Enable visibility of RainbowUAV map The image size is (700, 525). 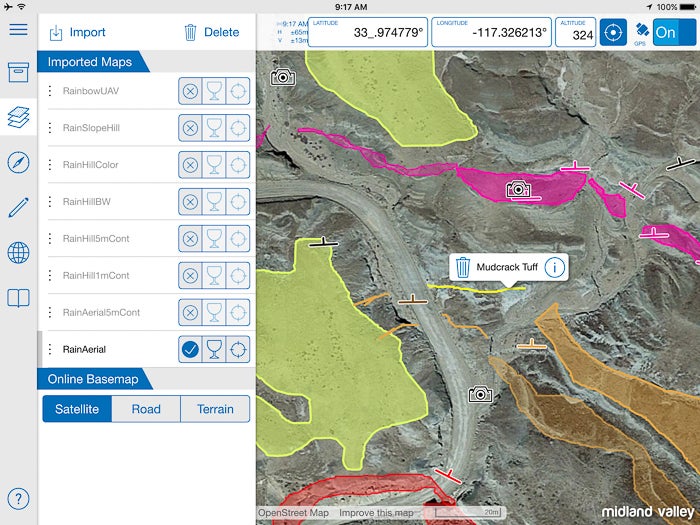pyautogui.click(x=190, y=91)
